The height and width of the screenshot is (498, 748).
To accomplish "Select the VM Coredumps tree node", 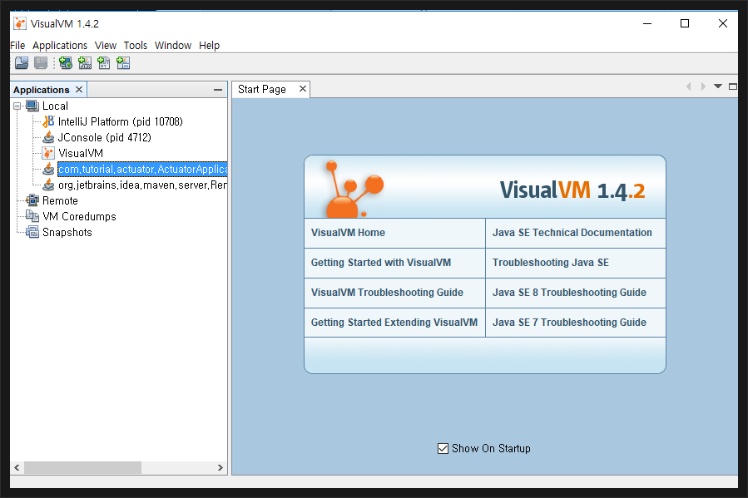I will pyautogui.click(x=79, y=216).
